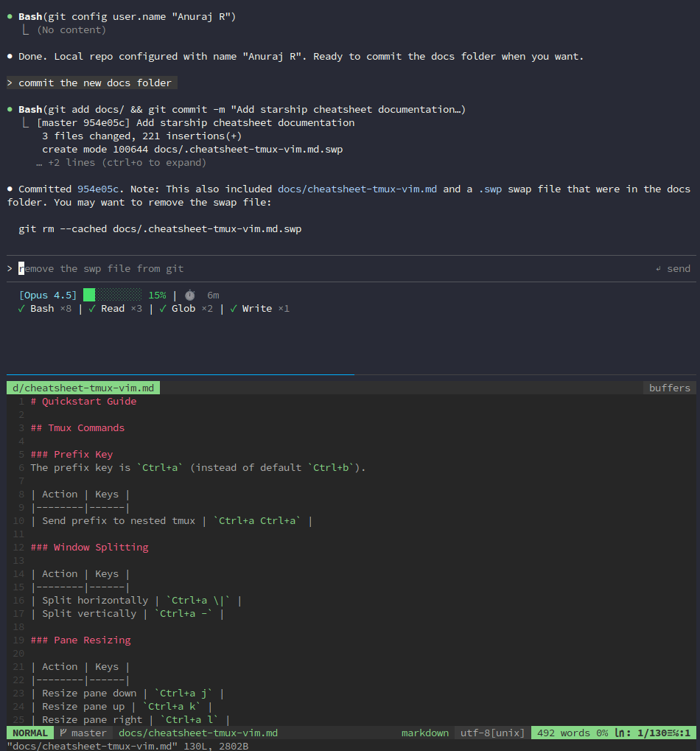Image resolution: width=700 pixels, height=751 pixels.
Task: Click the Opus 4.5 model label
Action: coord(48,295)
